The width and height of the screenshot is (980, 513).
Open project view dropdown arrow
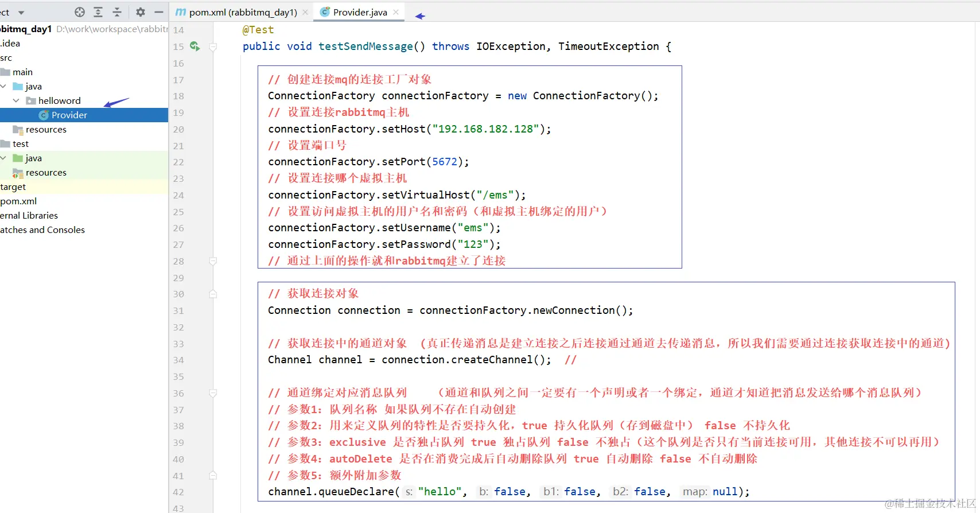click(x=21, y=13)
